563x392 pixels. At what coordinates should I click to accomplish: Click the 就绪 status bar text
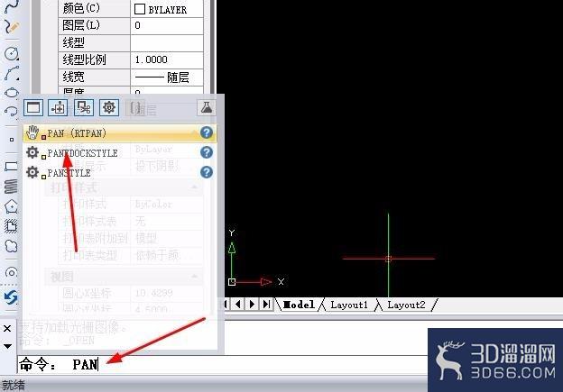point(14,386)
